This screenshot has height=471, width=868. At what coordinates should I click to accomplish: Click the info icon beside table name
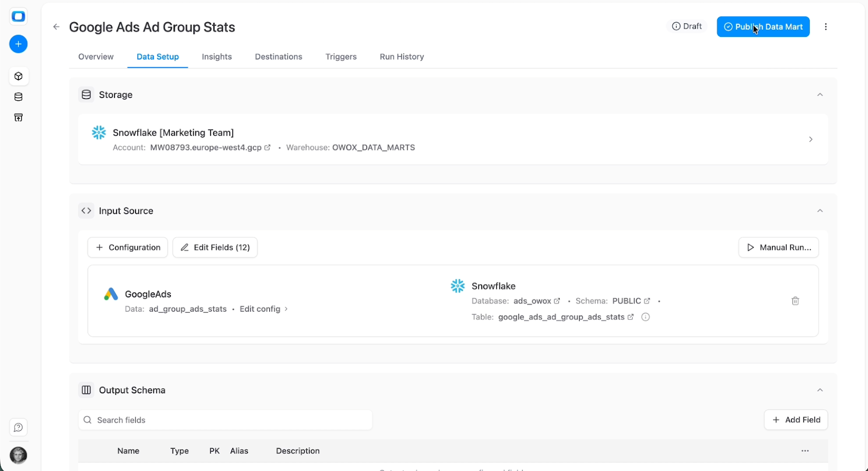[x=646, y=317]
